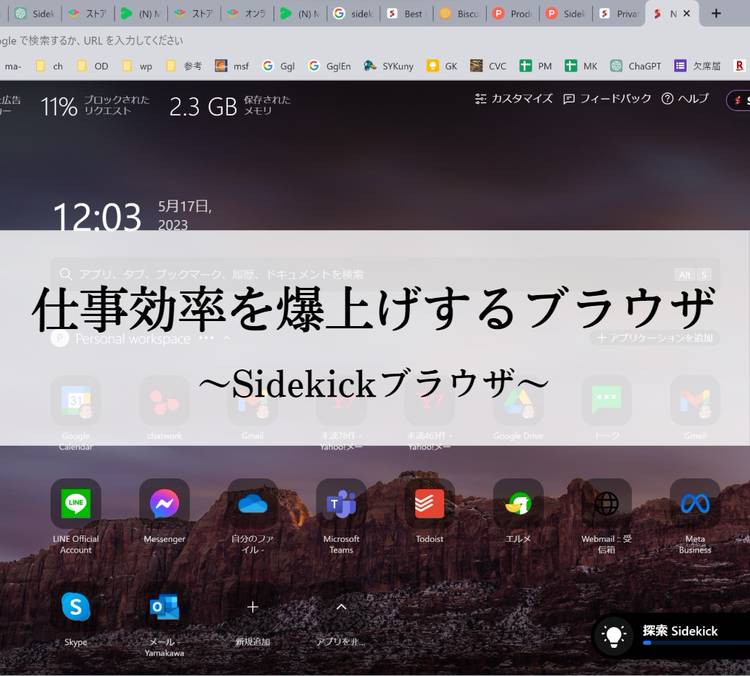The width and height of the screenshot is (750, 676).
Task: Open the カスタマイズ settings
Action: (x=514, y=99)
